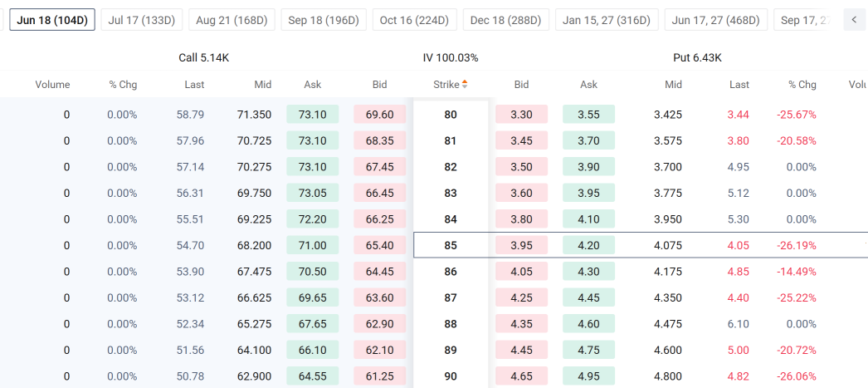Click the call Ask 73.10 for strike 80
The width and height of the screenshot is (868, 388).
[312, 115]
